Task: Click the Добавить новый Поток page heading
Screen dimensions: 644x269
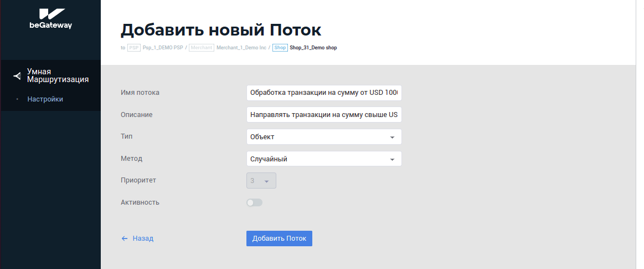Action: tap(220, 29)
